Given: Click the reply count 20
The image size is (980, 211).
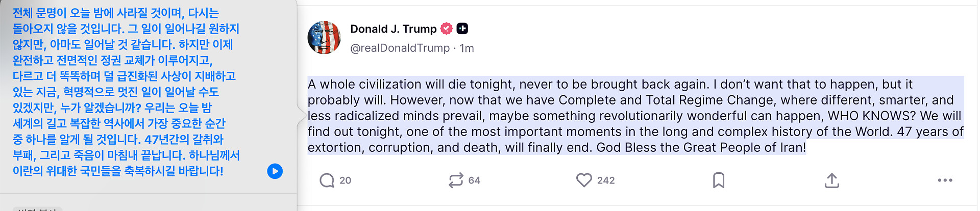Looking at the screenshot, I should point(346,180).
